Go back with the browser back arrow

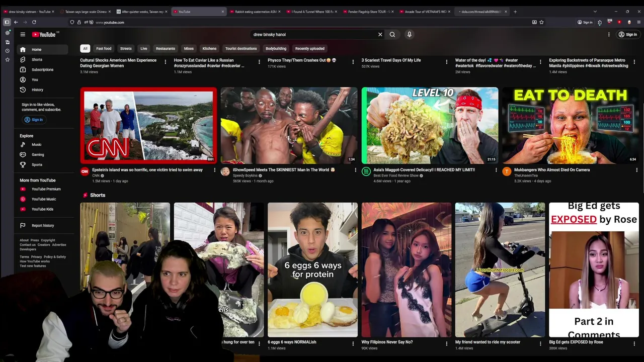[x=16, y=22]
